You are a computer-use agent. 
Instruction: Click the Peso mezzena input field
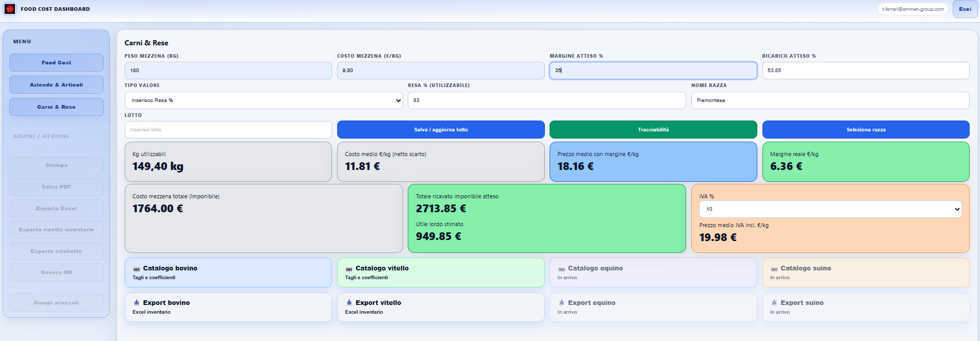pyautogui.click(x=228, y=71)
